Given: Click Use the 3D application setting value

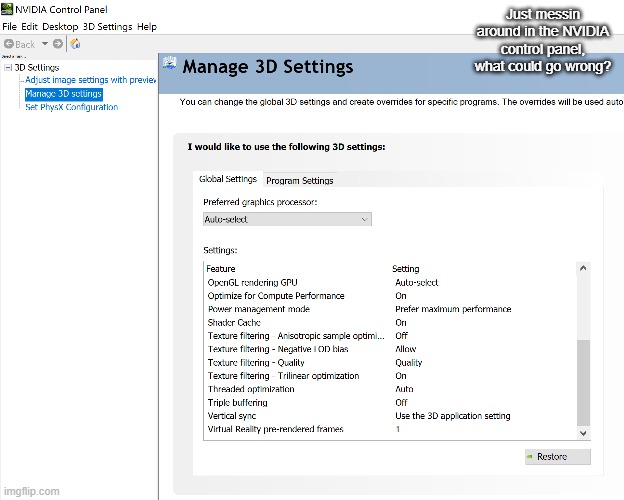Looking at the screenshot, I should [x=453, y=416].
